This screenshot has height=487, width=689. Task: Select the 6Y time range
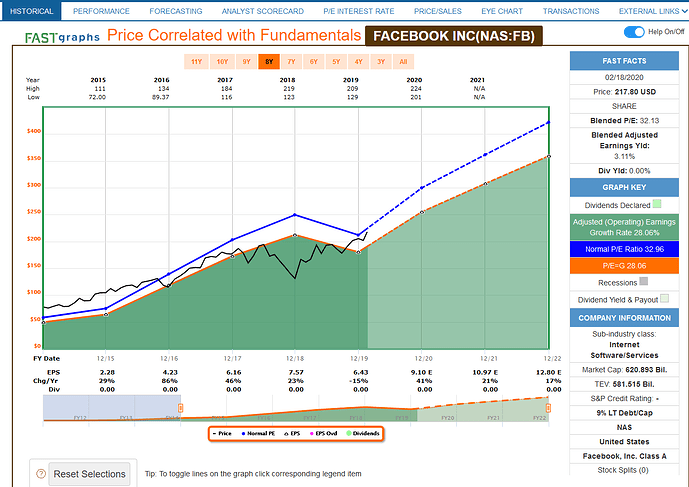coord(314,62)
